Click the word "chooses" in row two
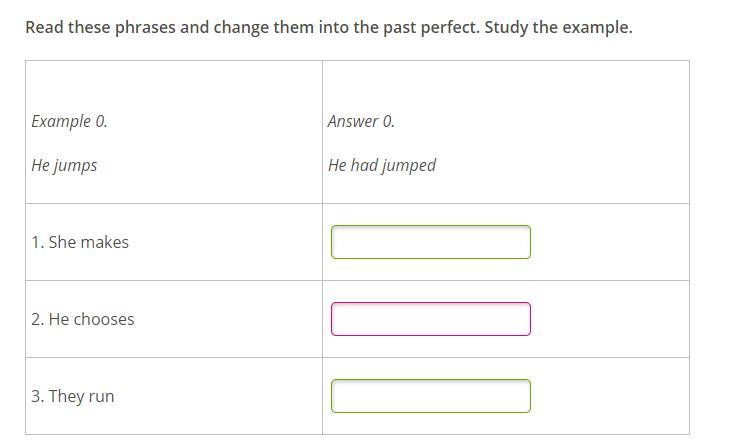This screenshot has height=443, width=753. coord(104,319)
